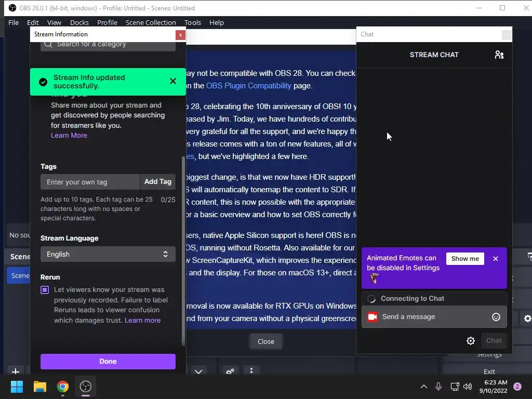Image resolution: width=532 pixels, height=399 pixels.
Task: Click the Chat dock float button
Action: (x=507, y=35)
